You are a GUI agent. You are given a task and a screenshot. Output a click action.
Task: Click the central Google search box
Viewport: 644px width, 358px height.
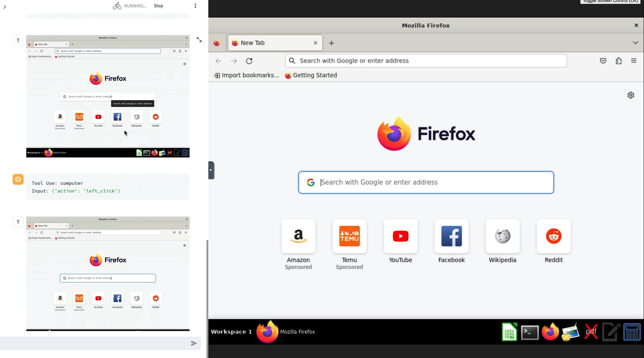[x=426, y=182]
